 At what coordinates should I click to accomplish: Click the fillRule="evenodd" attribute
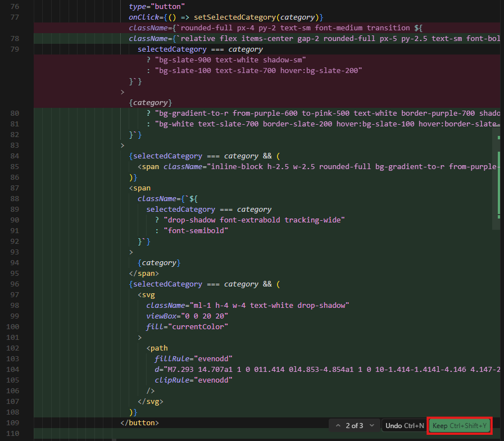tap(193, 359)
